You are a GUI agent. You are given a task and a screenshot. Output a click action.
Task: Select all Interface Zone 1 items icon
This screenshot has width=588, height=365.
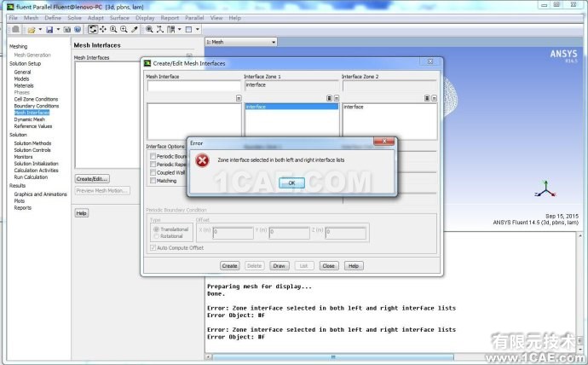coord(329,98)
